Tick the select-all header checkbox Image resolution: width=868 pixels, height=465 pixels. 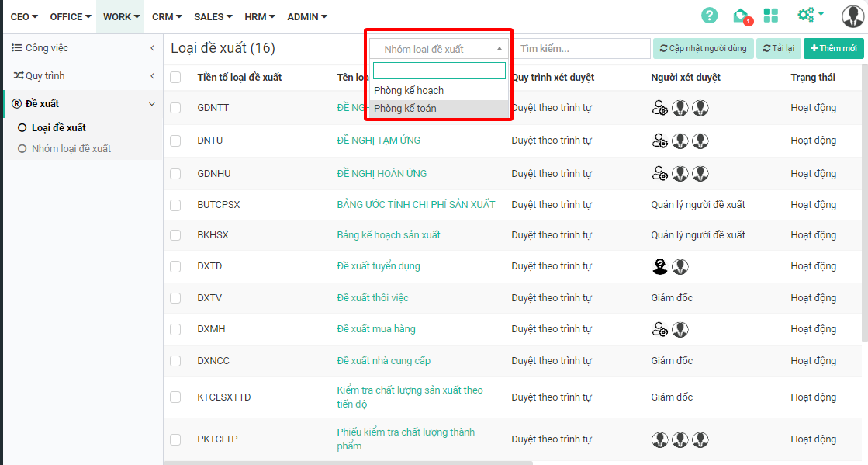pos(175,77)
